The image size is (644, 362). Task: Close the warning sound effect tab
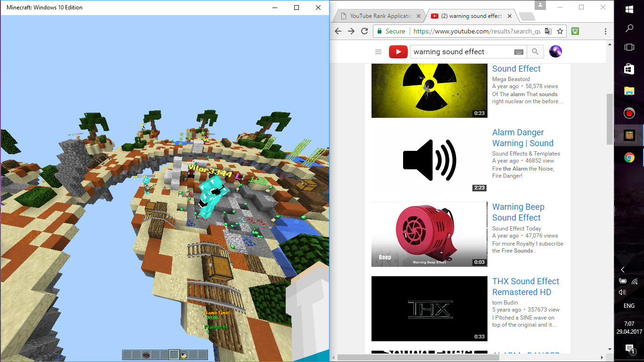(509, 16)
